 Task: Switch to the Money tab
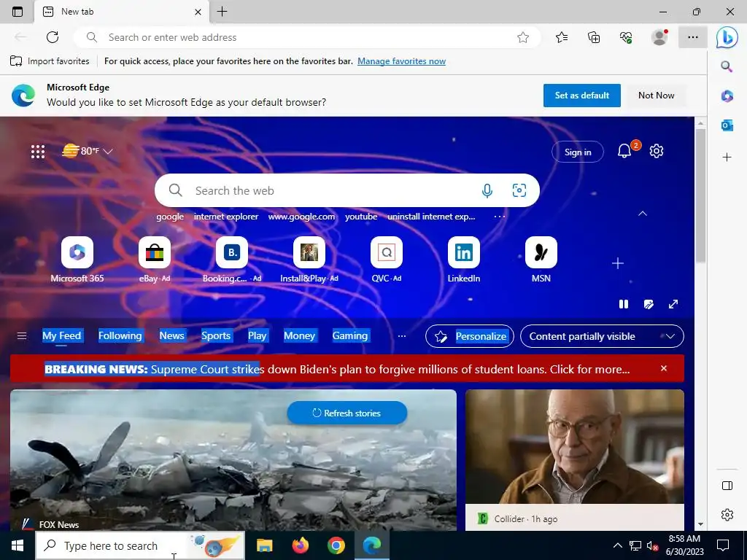click(299, 335)
